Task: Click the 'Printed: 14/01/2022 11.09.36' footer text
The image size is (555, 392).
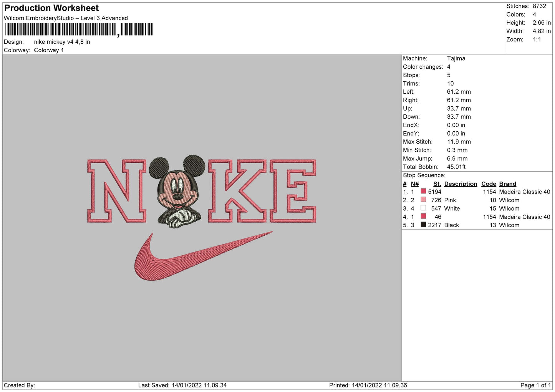Action: 368,385
